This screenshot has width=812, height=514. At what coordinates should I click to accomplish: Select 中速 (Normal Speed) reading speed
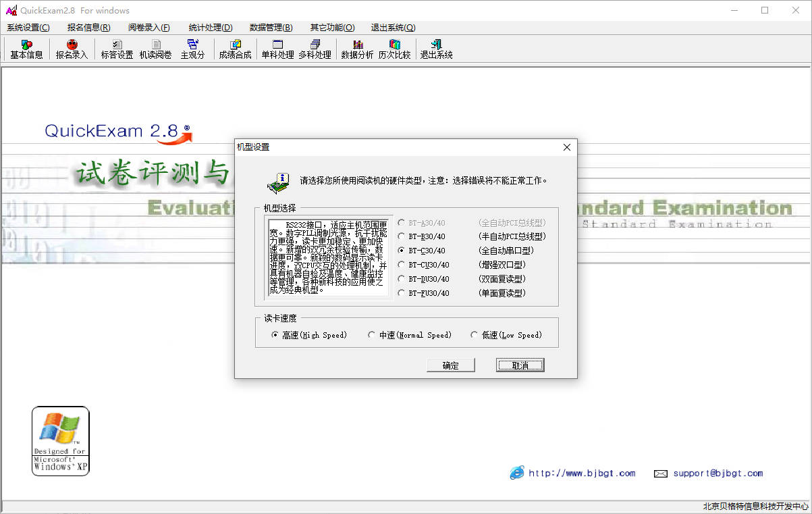pos(372,335)
